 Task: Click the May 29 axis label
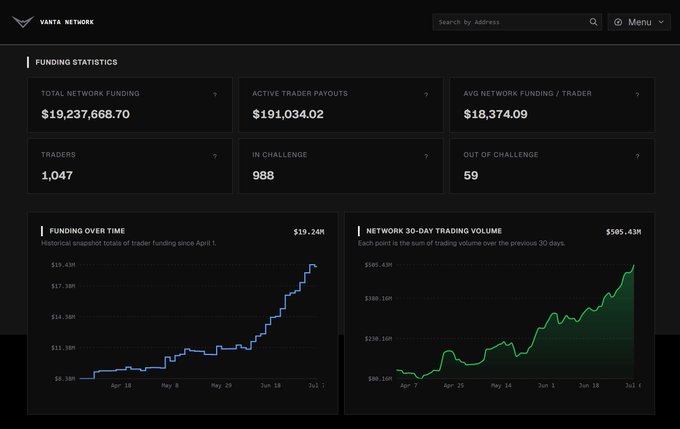221,385
